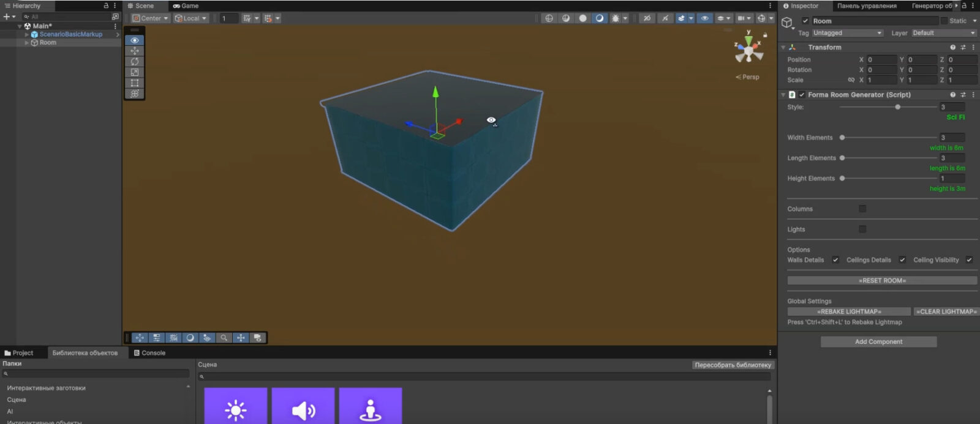The image size is (980, 424).
Task: Expand the ScenarioBasicMarkup hierarchy item
Action: pyautogui.click(x=26, y=34)
